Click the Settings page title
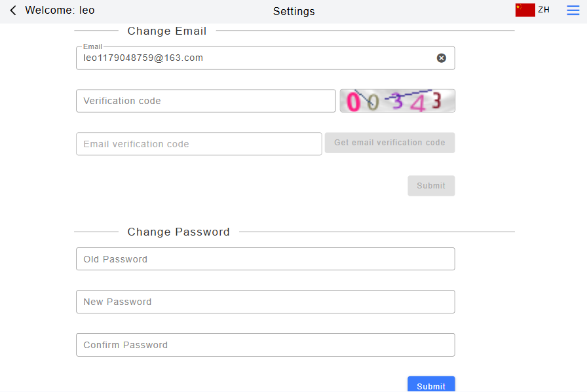 coord(293,11)
